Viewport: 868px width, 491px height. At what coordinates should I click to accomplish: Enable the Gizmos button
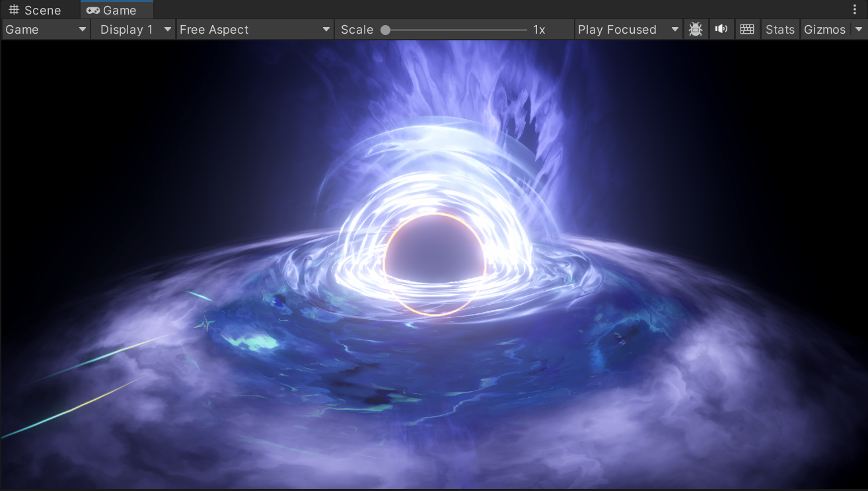click(824, 30)
